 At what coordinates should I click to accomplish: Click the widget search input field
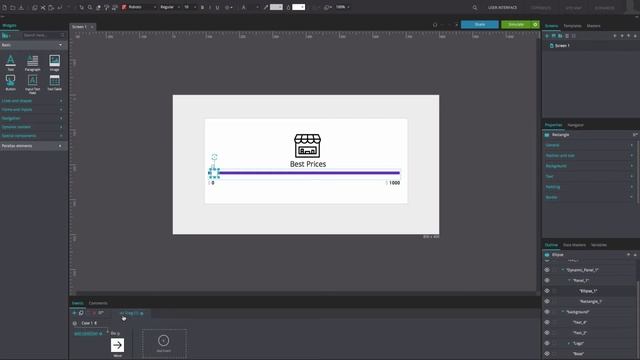[41, 36]
